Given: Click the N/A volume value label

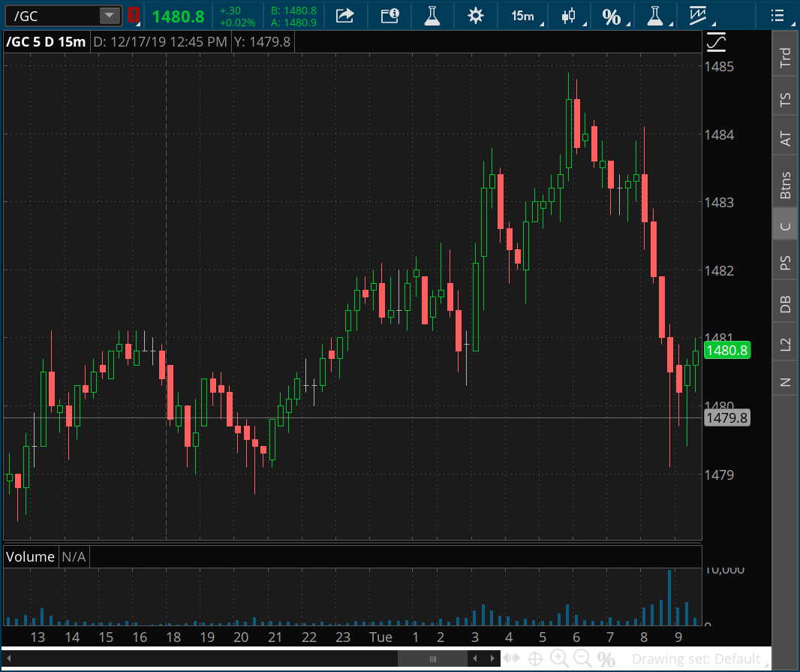Looking at the screenshot, I should pos(74,556).
